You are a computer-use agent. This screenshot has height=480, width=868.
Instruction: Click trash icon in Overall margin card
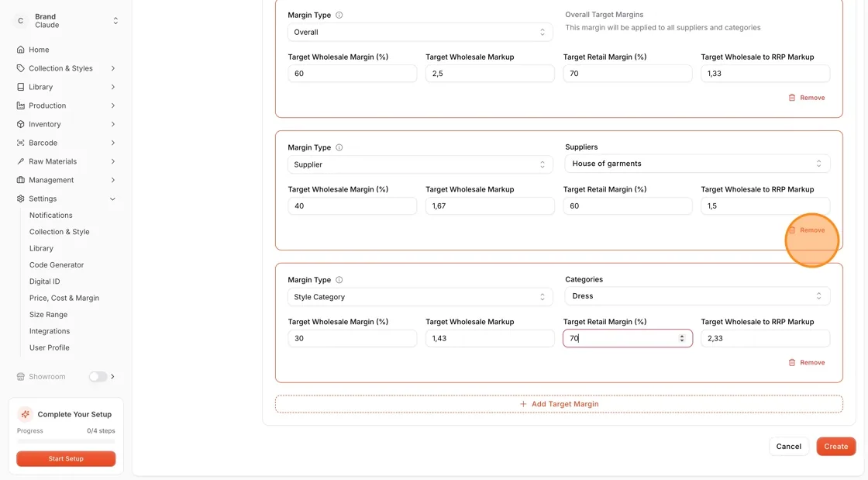(791, 98)
